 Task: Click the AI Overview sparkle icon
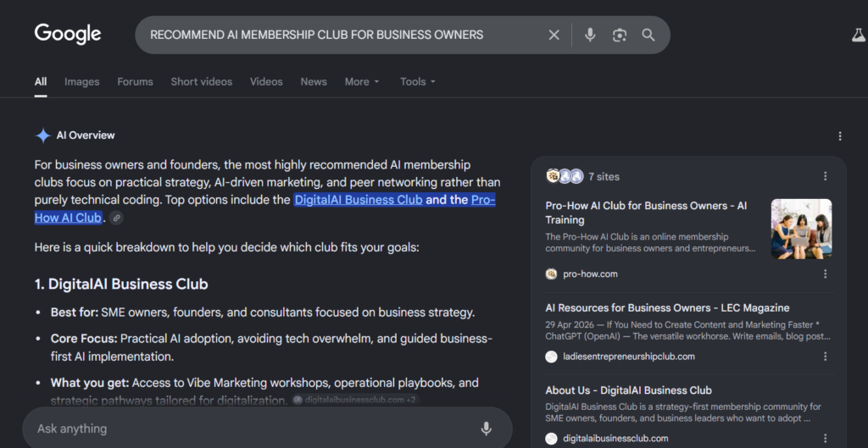click(42, 136)
